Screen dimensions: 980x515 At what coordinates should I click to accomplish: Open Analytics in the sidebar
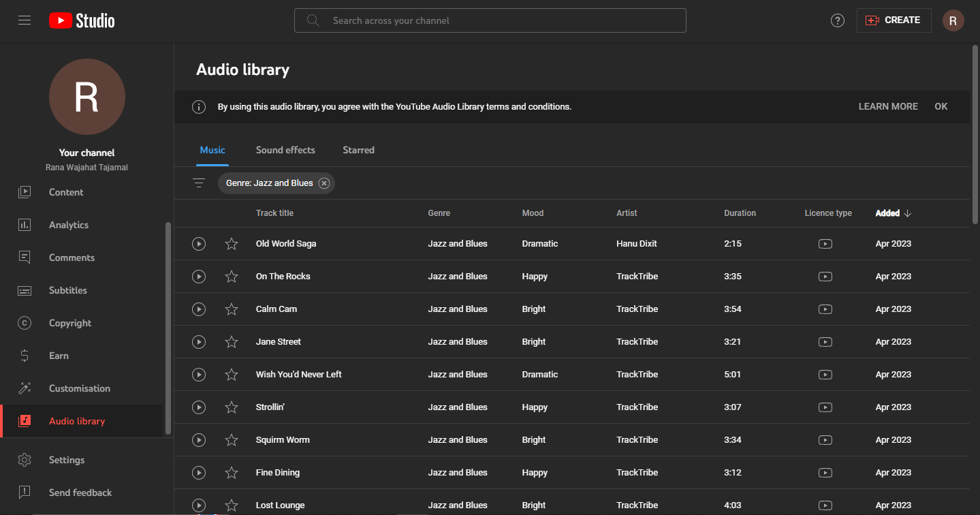tap(82, 225)
